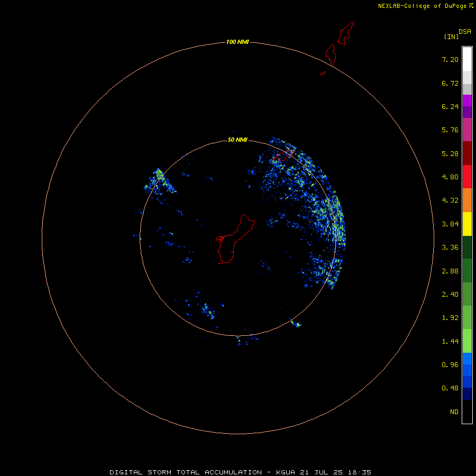Click the 6.24 legend value
This screenshot has width=476, height=476.
point(450,106)
